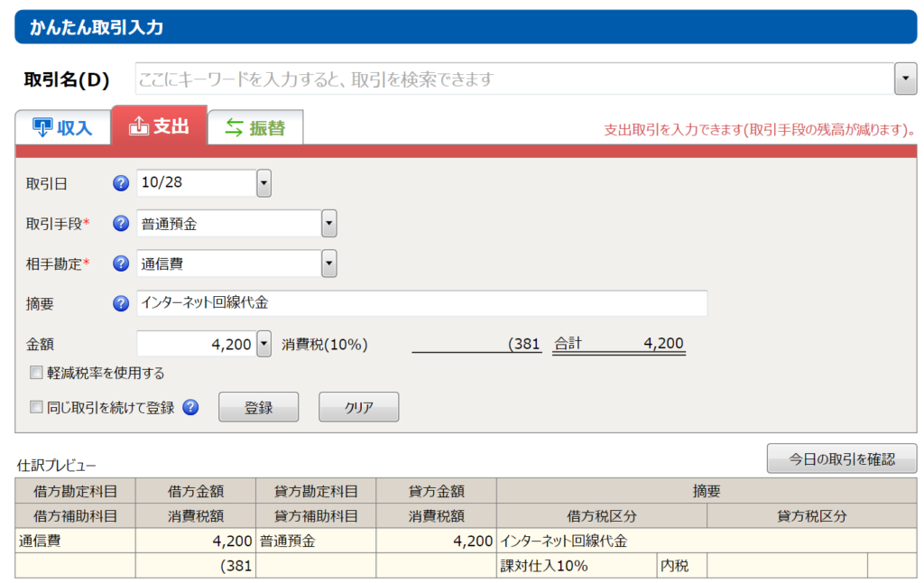Click the 登録 button
The width and height of the screenshot is (924, 583).
(x=258, y=407)
